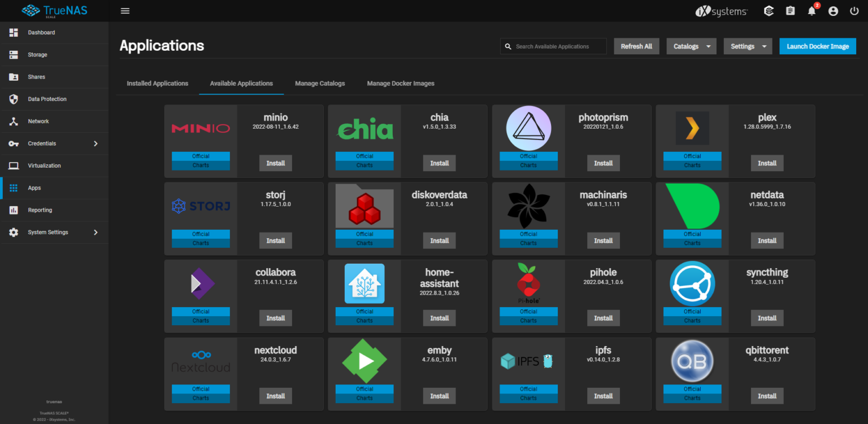Open the Plex app icon
Viewport: 868px width, 424px height.
coord(692,128)
